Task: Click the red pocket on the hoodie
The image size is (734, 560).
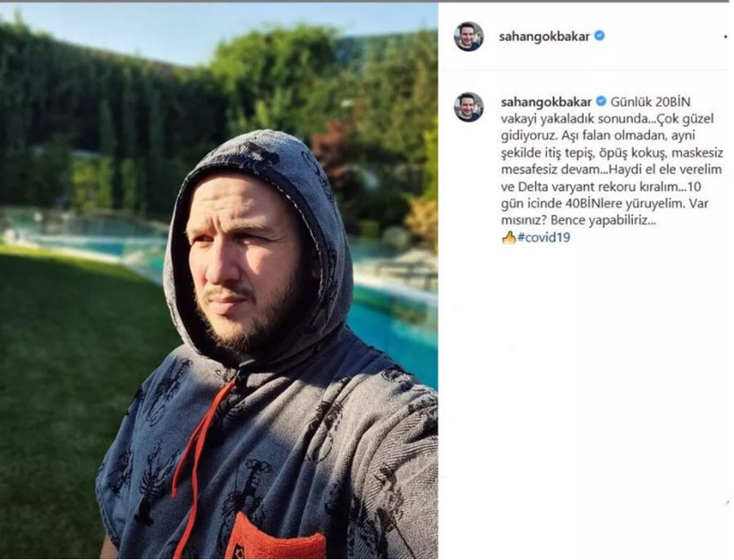Action: point(276,537)
